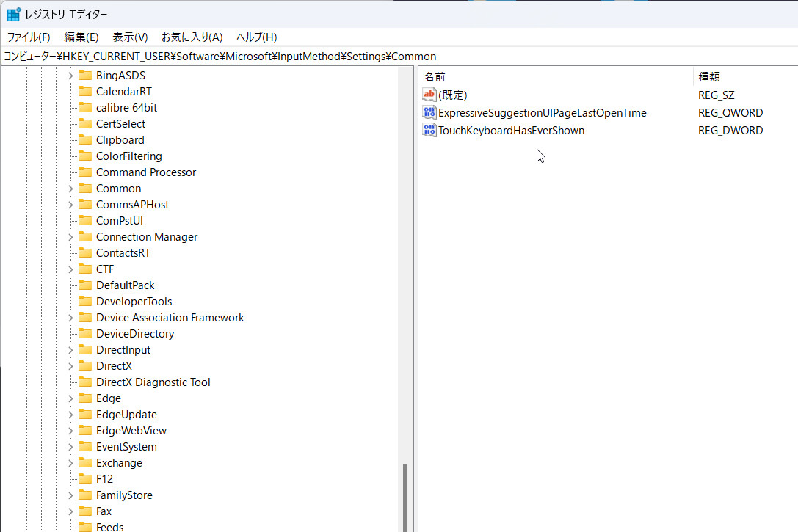Expand the Device Association Framework key
798x532 pixels.
(70, 318)
